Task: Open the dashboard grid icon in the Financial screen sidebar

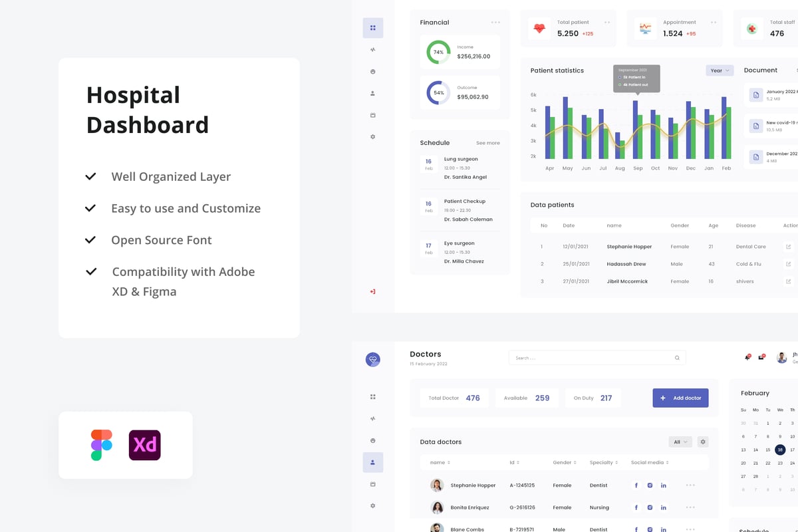Action: point(372,28)
